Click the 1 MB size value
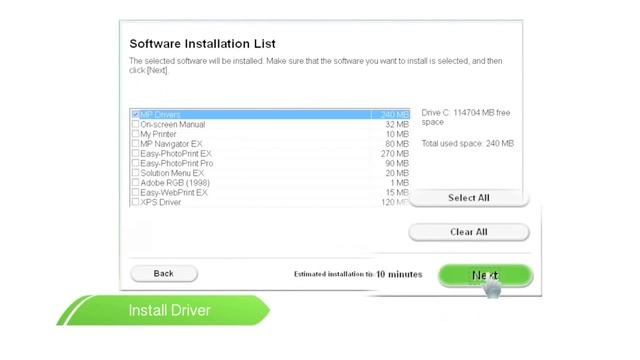 pos(399,183)
